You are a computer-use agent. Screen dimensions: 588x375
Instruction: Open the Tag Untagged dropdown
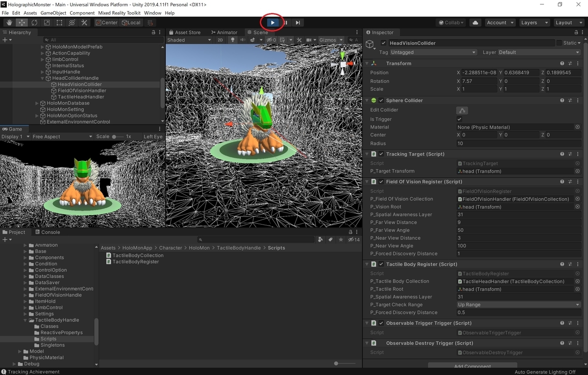[434, 52]
